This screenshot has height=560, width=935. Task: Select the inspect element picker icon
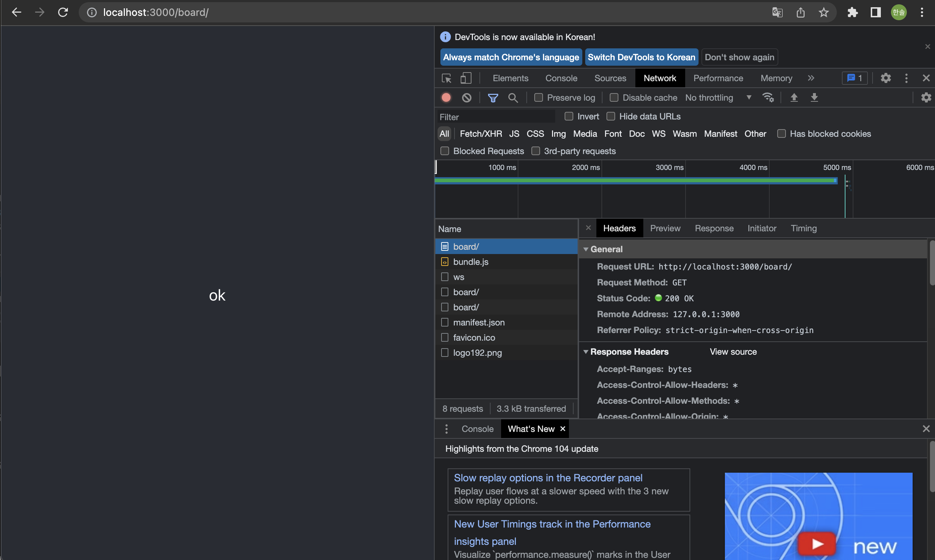tap(446, 78)
